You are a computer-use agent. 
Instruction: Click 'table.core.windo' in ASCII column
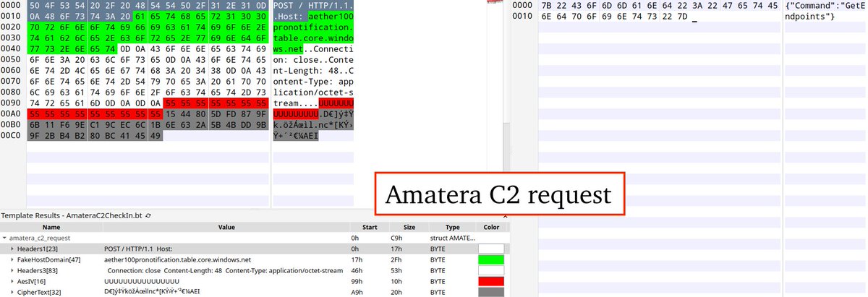(313, 38)
